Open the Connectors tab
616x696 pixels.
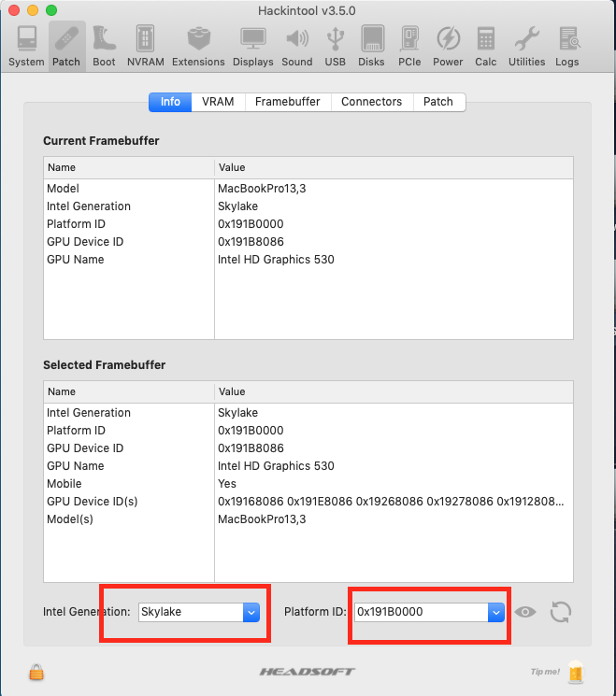pos(372,102)
